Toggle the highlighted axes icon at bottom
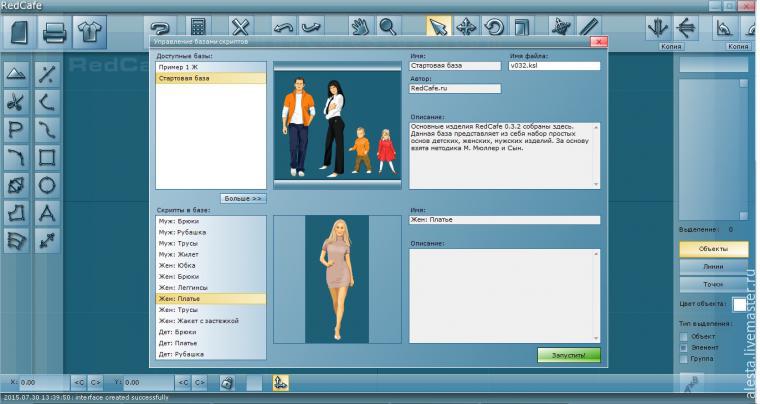Image resolution: width=760 pixels, height=404 pixels. pyautogui.click(x=280, y=383)
